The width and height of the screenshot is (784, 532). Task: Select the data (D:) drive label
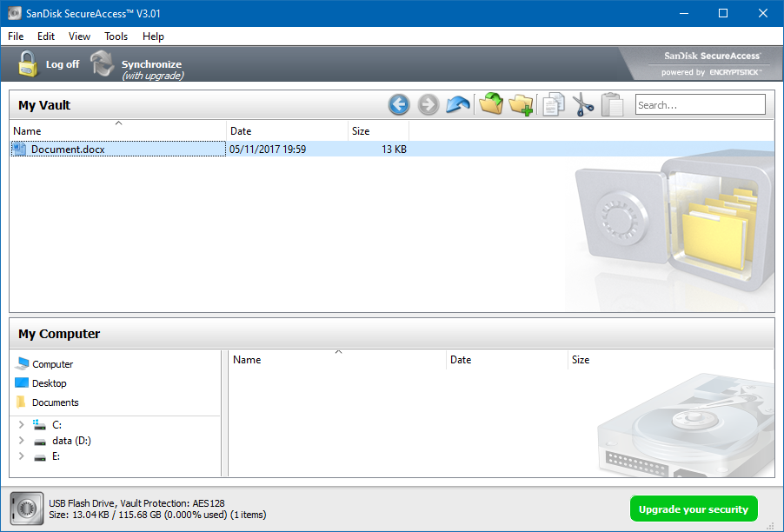[x=71, y=441]
